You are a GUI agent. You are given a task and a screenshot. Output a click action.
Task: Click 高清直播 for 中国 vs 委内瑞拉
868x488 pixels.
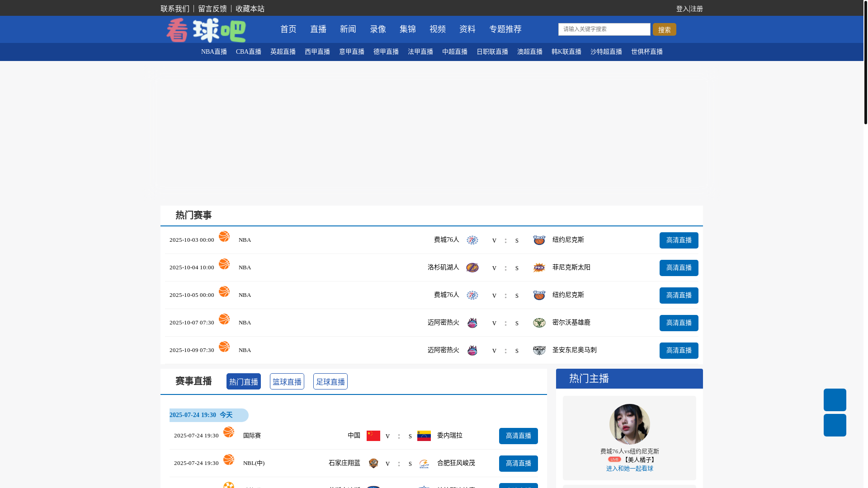[519, 436]
